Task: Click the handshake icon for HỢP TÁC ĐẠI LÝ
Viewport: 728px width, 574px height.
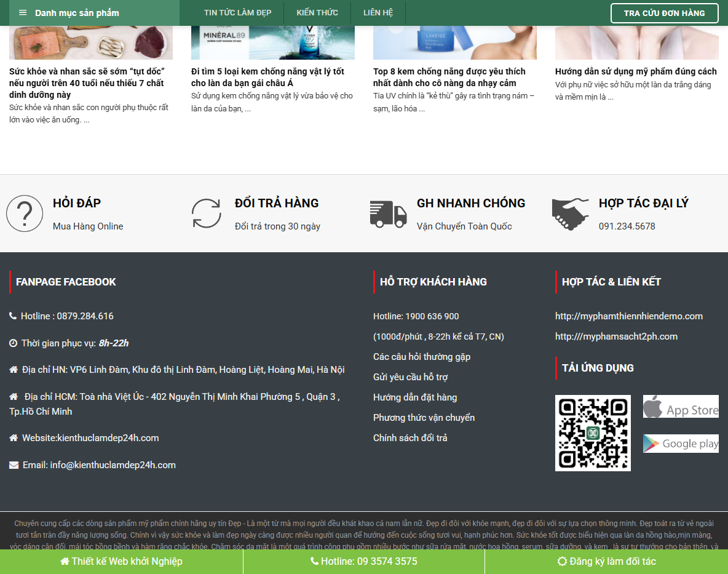Action: pyautogui.click(x=570, y=213)
